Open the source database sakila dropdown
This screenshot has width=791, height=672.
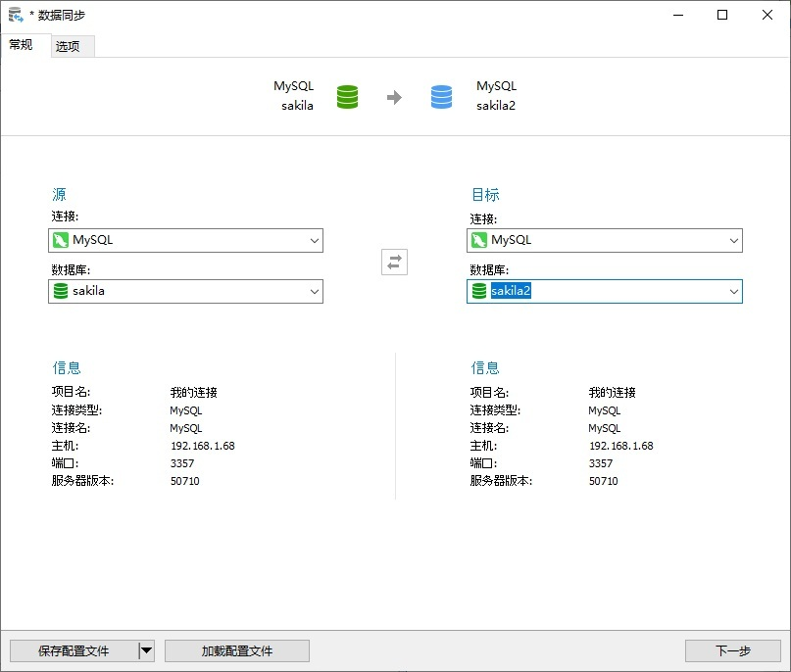click(185, 291)
